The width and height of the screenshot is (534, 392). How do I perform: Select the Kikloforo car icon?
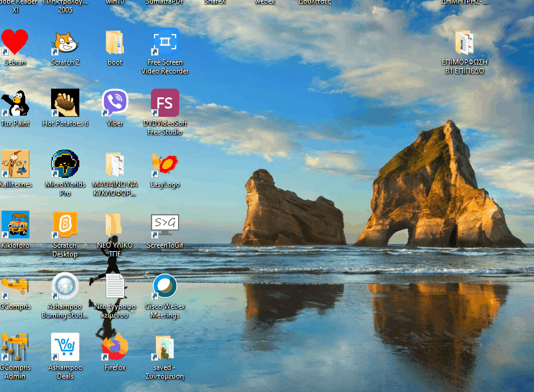(x=15, y=226)
